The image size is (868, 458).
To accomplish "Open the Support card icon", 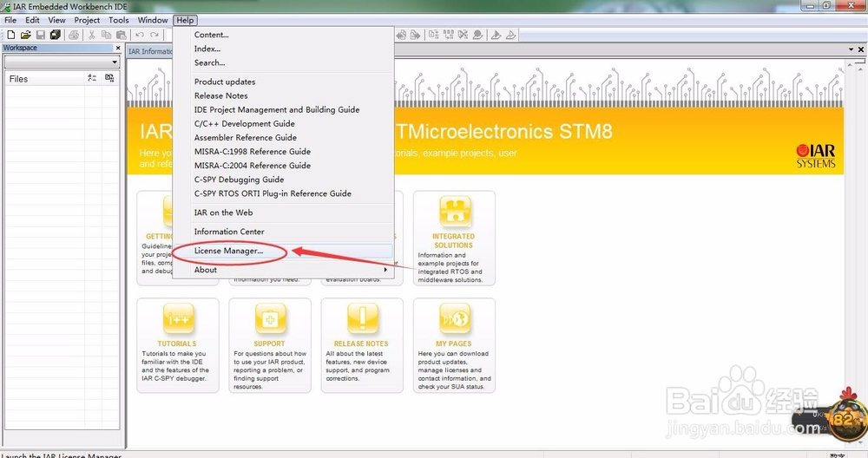I will [270, 318].
